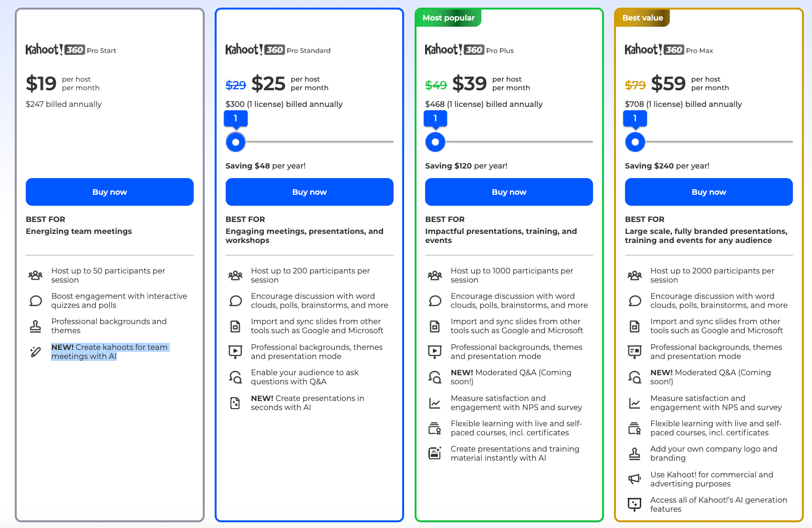Click the 'Most popular' badge
Screen dimensions: 812x528
[448, 18]
